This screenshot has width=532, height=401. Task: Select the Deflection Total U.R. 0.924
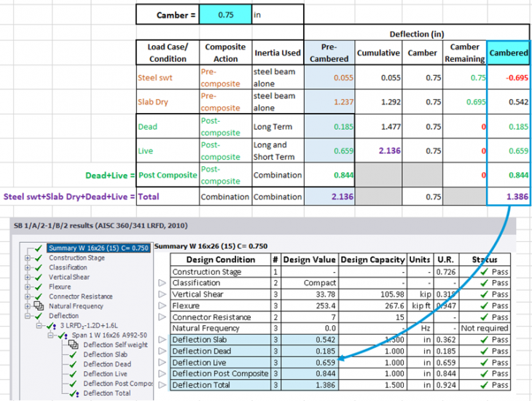(x=446, y=385)
